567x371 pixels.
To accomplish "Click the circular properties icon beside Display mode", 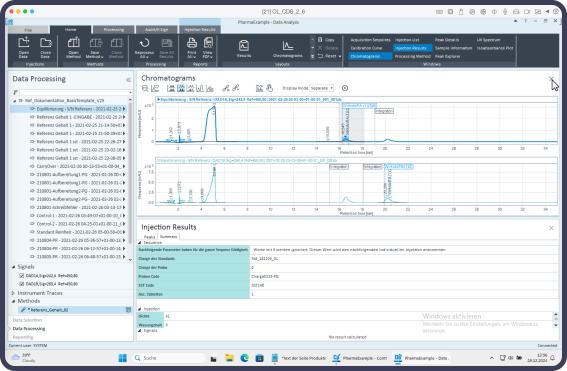I will tap(345, 88).
